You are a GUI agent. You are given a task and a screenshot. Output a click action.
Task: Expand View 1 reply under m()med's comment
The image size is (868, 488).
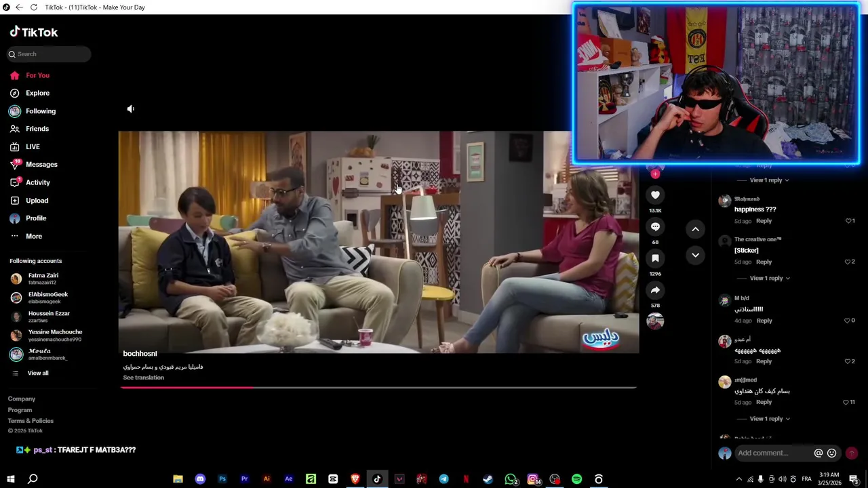[769, 419]
